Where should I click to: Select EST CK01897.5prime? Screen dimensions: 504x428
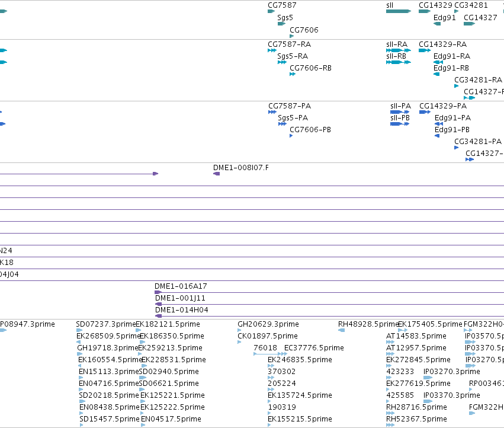pos(268,336)
